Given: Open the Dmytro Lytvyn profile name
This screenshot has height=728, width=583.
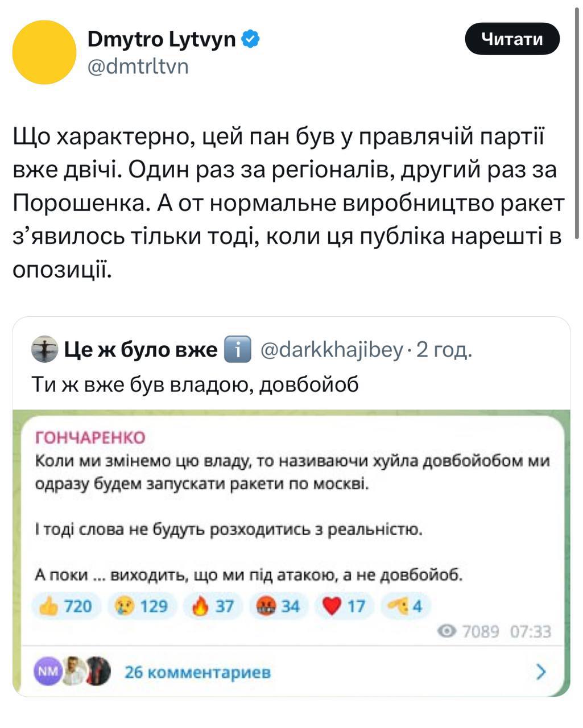Looking at the screenshot, I should (162, 39).
